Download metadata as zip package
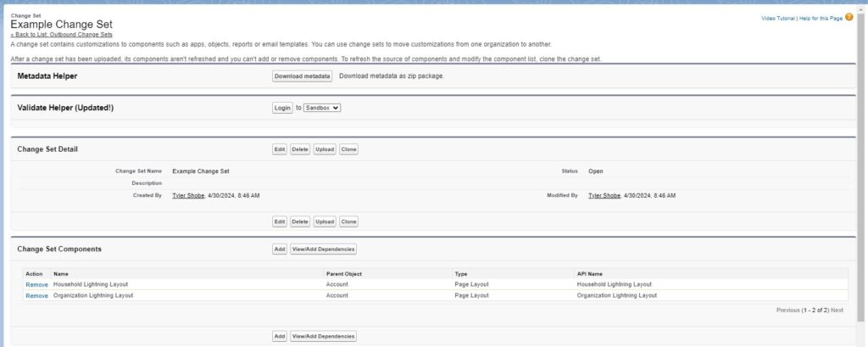 (303, 76)
